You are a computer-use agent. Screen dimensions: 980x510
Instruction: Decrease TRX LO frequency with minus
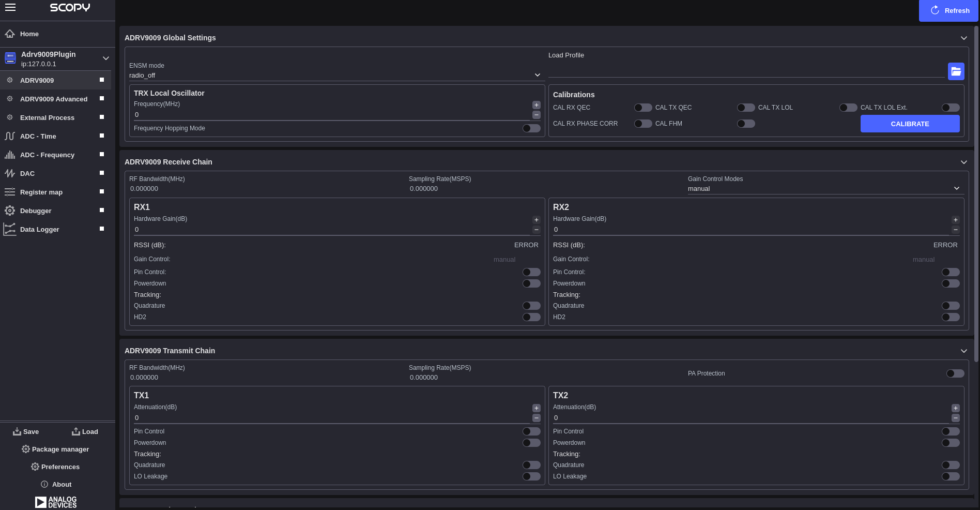[x=537, y=115]
